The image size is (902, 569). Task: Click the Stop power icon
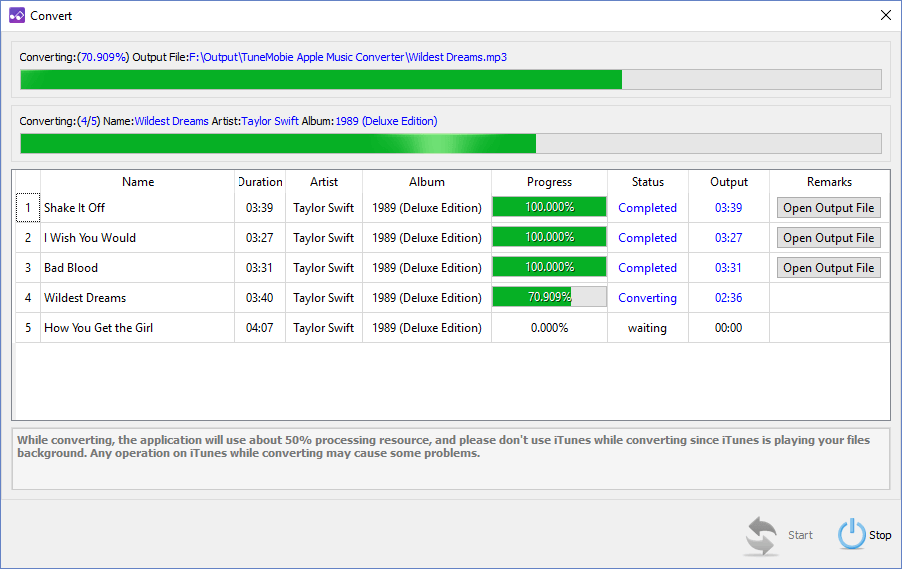pyautogui.click(x=851, y=534)
